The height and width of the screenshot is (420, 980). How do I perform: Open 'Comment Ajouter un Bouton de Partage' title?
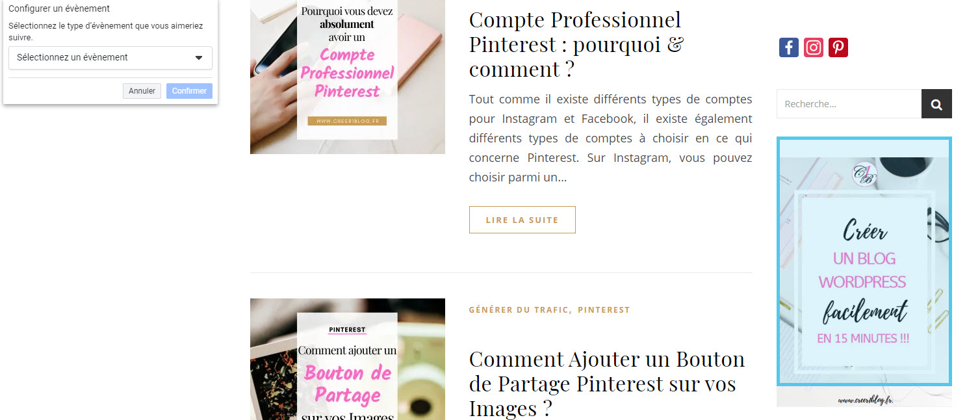tap(607, 384)
